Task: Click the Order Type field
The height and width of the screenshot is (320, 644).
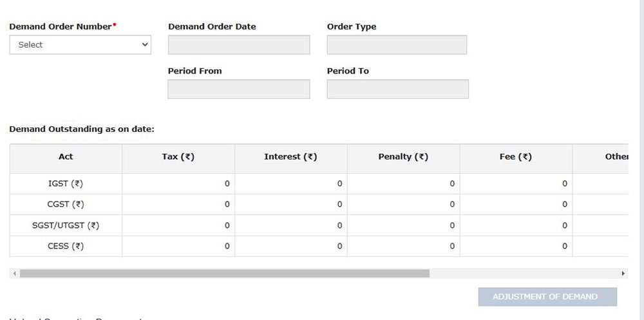Action: [x=397, y=45]
